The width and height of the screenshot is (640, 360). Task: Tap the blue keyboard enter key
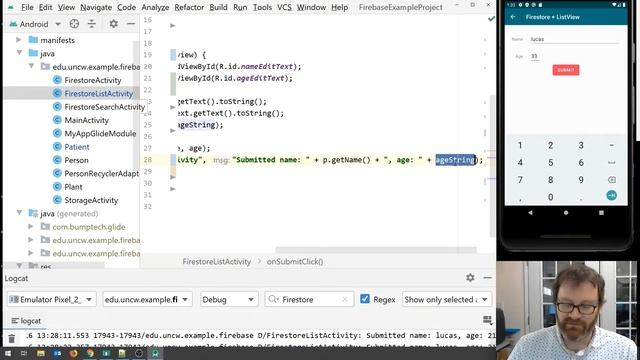coord(611,196)
